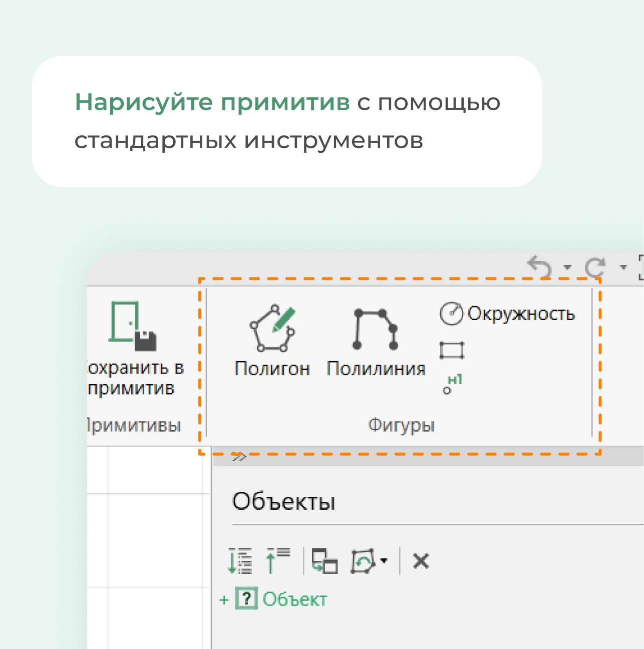Click the Окружность text label

pyautogui.click(x=521, y=314)
